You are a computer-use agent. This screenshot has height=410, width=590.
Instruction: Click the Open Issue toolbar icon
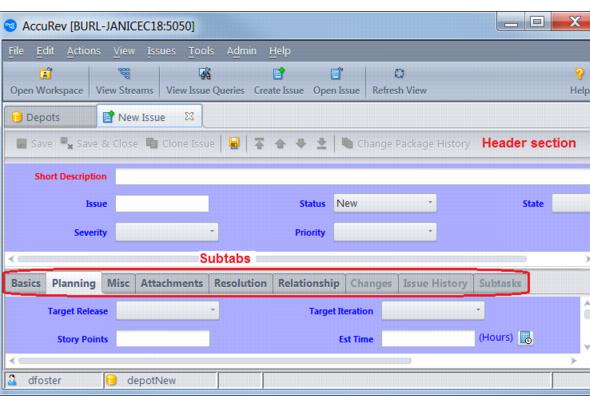[x=336, y=73]
